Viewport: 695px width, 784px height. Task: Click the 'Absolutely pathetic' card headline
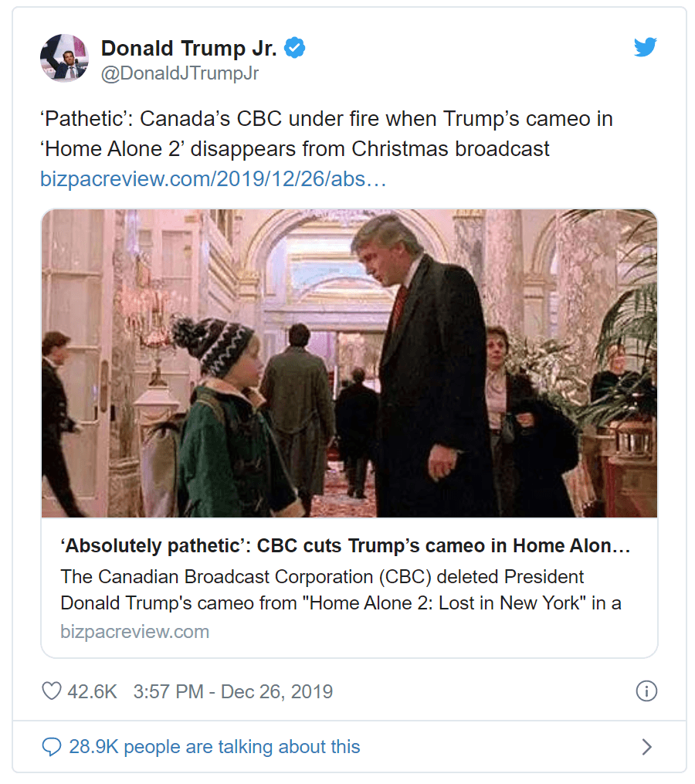[x=345, y=547]
